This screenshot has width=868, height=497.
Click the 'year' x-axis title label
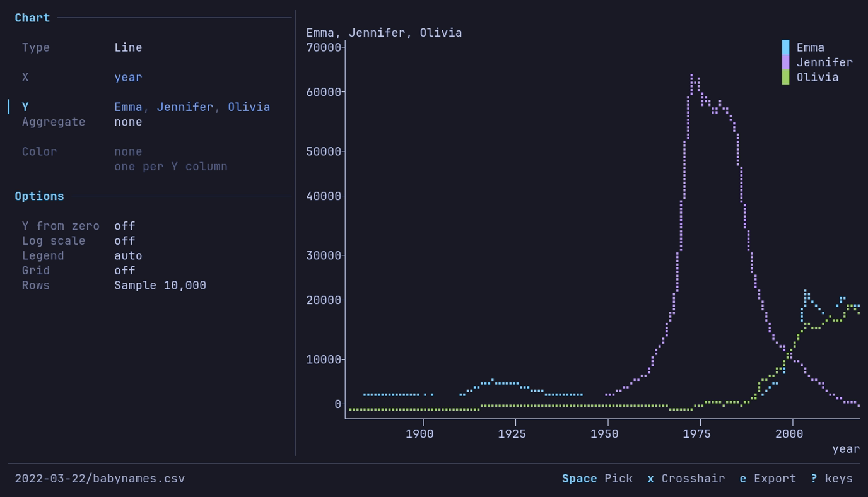point(846,449)
